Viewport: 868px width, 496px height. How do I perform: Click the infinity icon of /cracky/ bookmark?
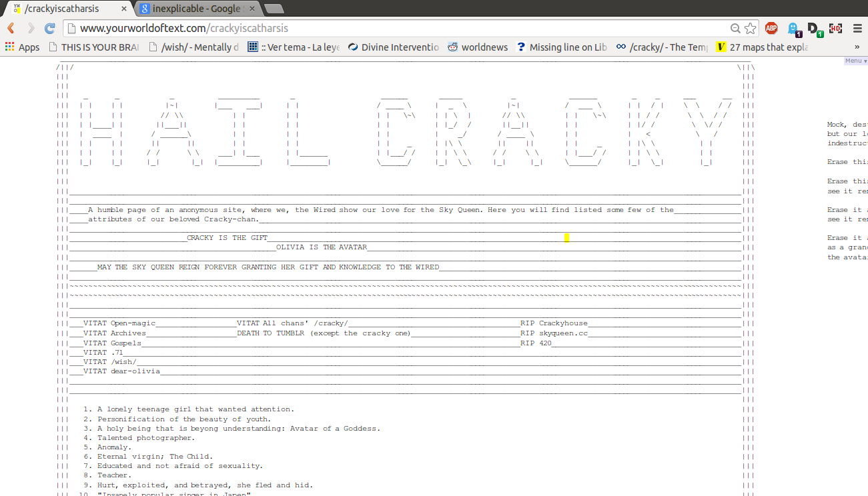pos(621,47)
